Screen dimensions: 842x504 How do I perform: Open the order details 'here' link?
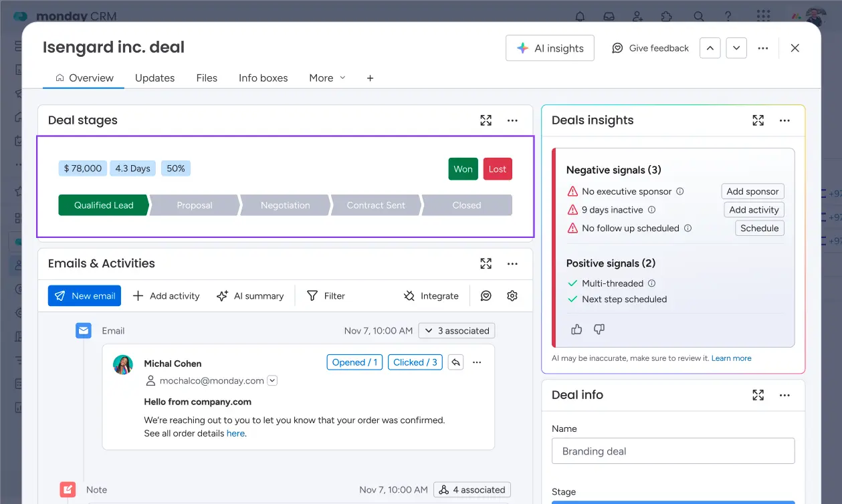(x=235, y=433)
